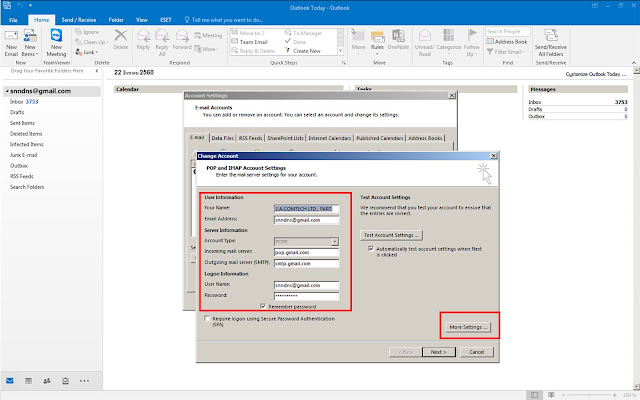Collapse the snndns@gmail.com folder tree
The height and width of the screenshot is (400, 640).
click(7, 91)
